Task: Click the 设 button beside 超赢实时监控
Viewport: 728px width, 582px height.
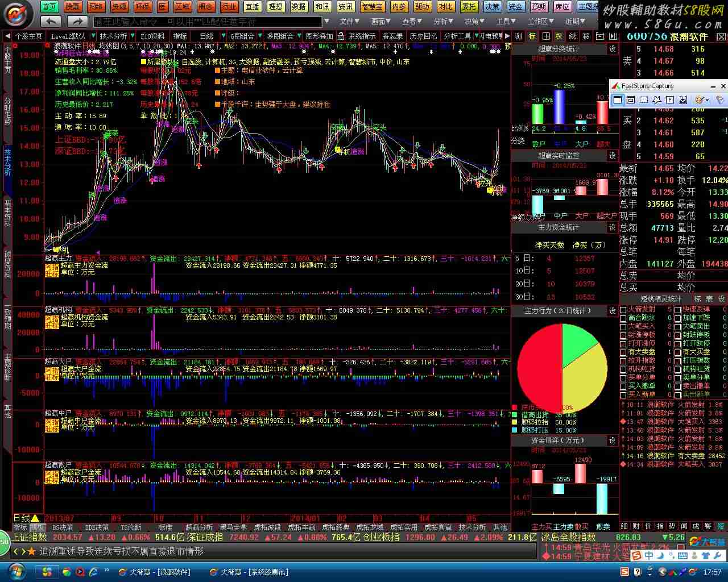Action: 613,155
